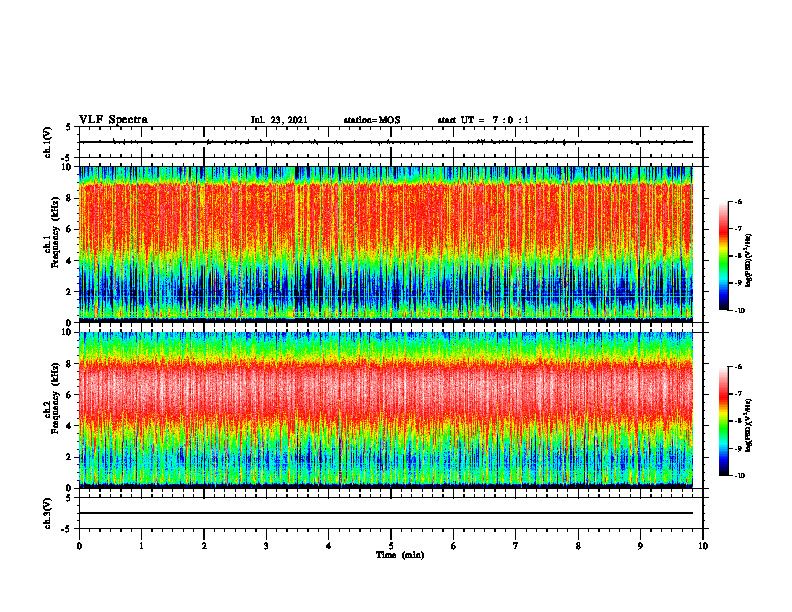Select the date text 'Jul. 23, 2021'

coord(279,120)
